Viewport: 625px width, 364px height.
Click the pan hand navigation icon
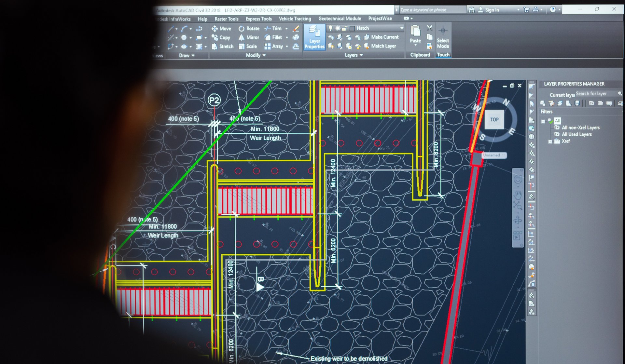click(x=518, y=195)
